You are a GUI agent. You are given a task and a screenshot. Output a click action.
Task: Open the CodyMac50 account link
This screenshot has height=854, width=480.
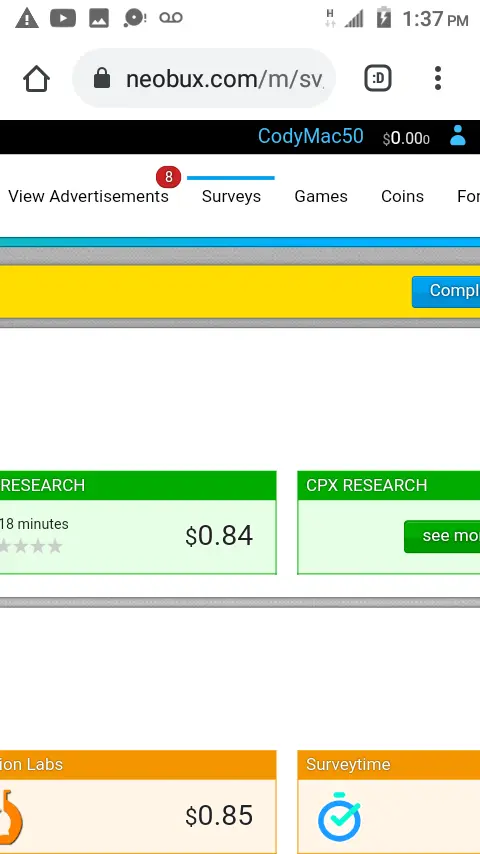(311, 136)
